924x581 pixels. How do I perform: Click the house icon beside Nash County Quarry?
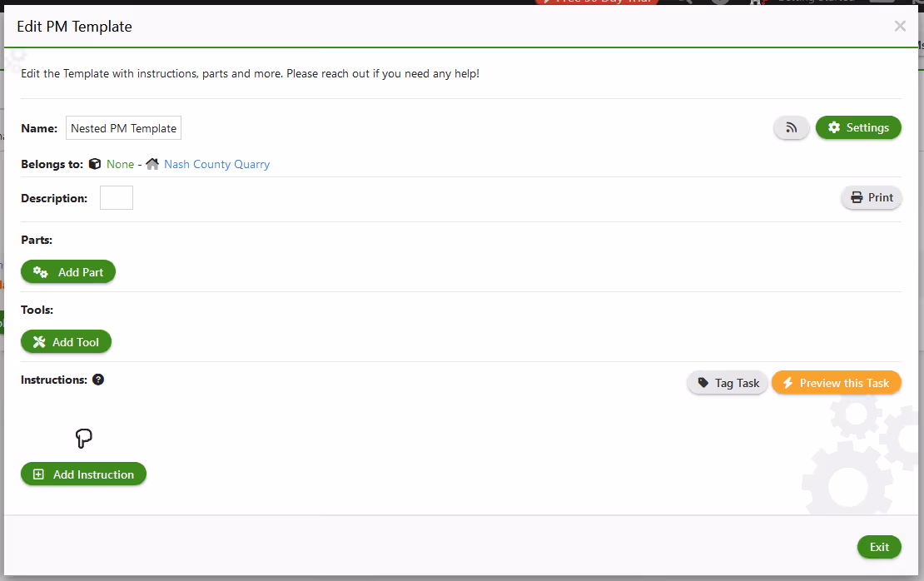tap(152, 164)
